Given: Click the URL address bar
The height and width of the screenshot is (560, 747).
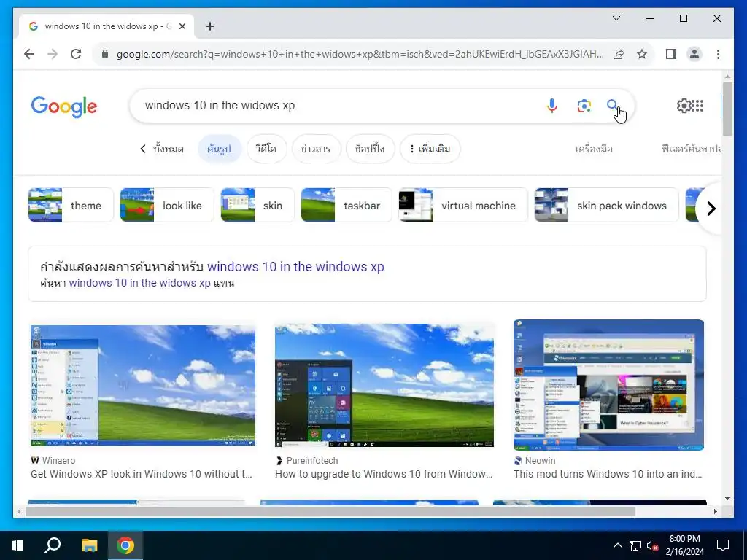Looking at the screenshot, I should coord(360,54).
